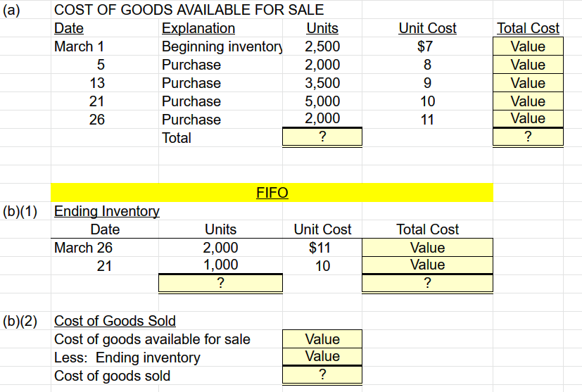Select the total units ? cell in section (a)
582x392 pixels.
pos(322,137)
